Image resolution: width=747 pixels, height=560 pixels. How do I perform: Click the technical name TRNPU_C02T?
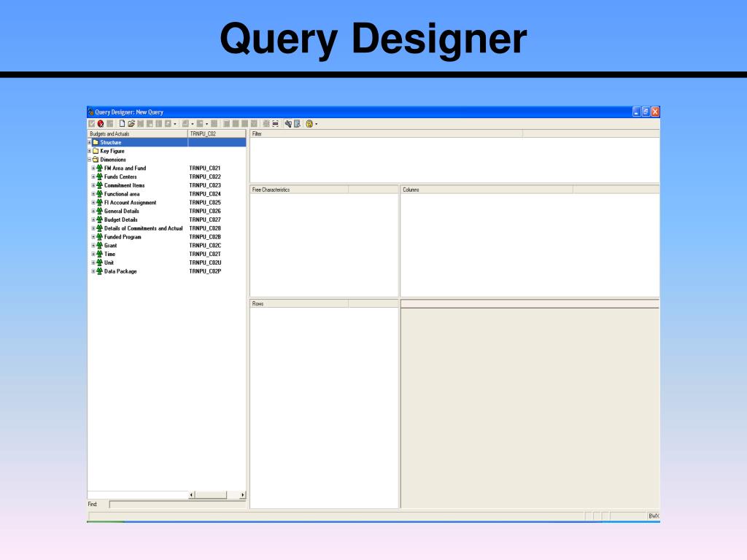click(x=205, y=254)
